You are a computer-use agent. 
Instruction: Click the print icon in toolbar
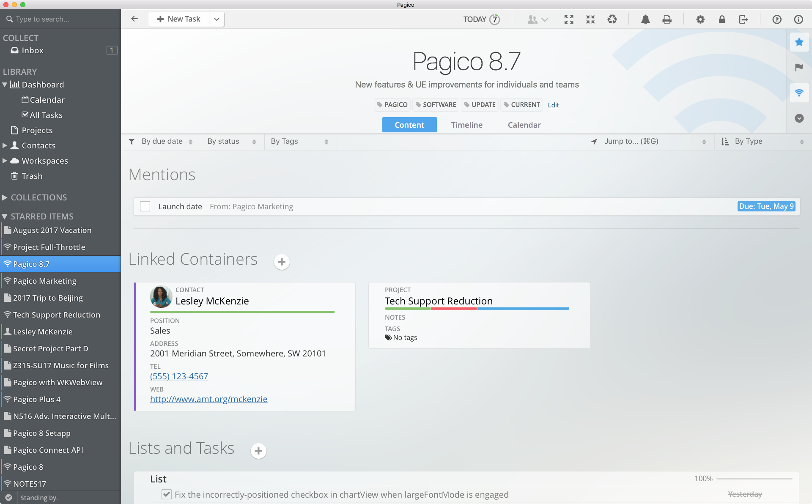pyautogui.click(x=667, y=19)
